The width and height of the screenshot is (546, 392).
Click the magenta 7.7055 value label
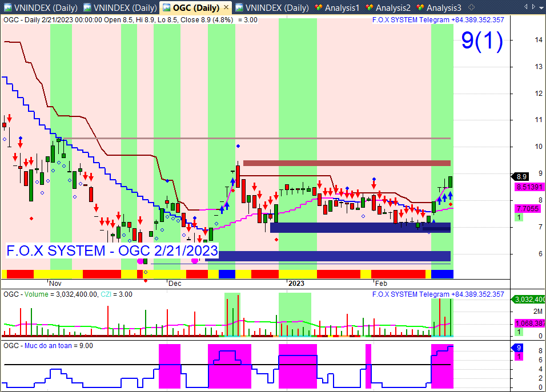tap(528, 208)
